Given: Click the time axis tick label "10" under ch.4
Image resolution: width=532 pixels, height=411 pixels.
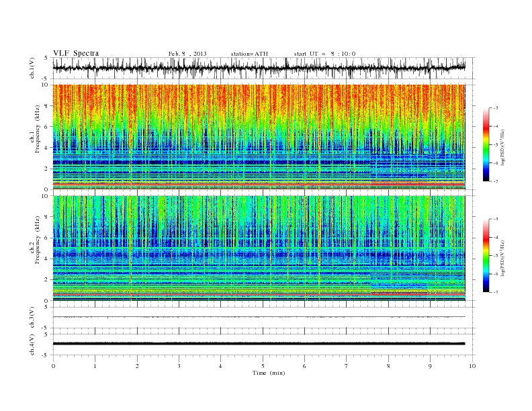Looking at the screenshot, I should 472,366.
